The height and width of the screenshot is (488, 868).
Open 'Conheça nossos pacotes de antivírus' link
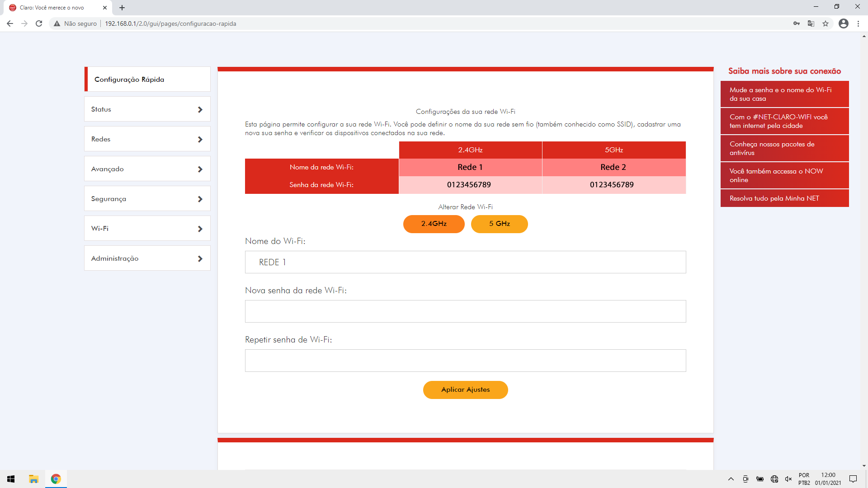(x=784, y=148)
